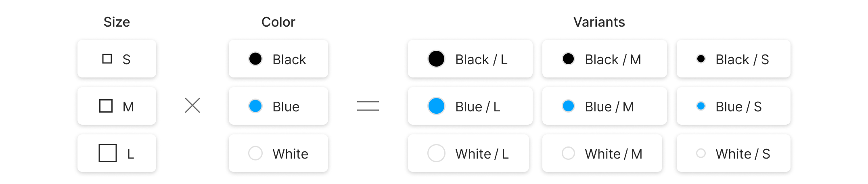Select the Black color swatch circle
Screen dimensions: 868x184
[255, 59]
